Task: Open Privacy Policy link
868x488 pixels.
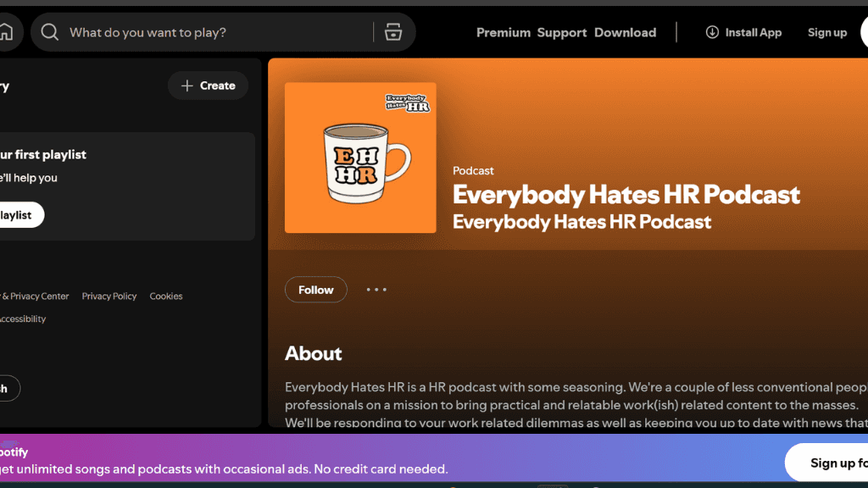Action: click(109, 296)
